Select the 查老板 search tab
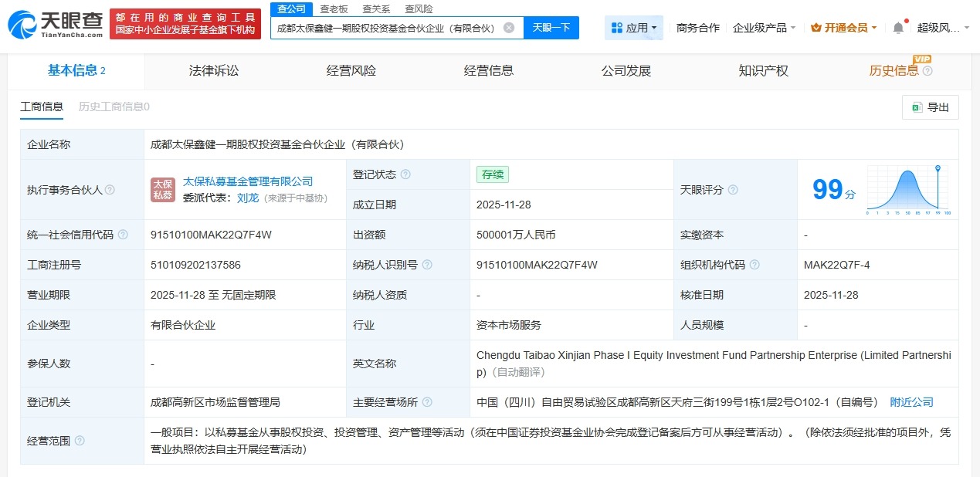 tap(334, 8)
